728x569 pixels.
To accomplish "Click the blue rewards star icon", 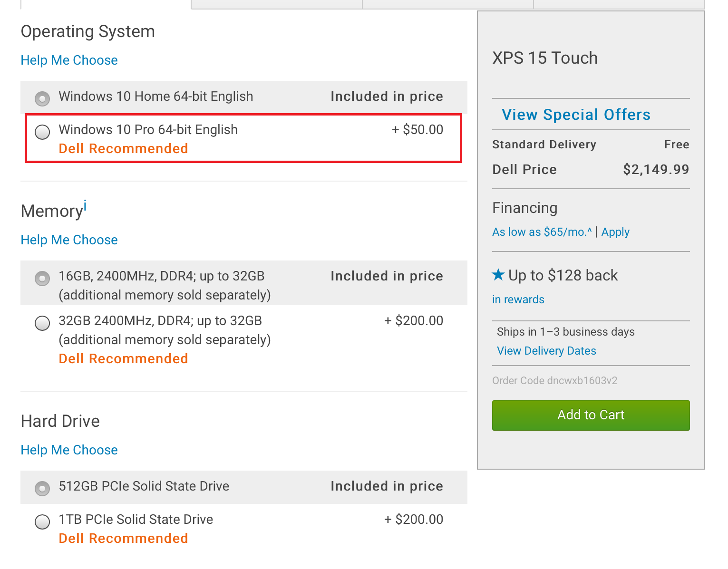I will pos(498,274).
